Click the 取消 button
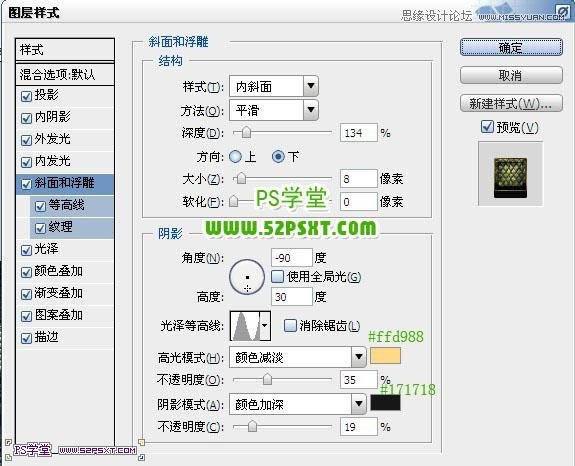 (511, 76)
